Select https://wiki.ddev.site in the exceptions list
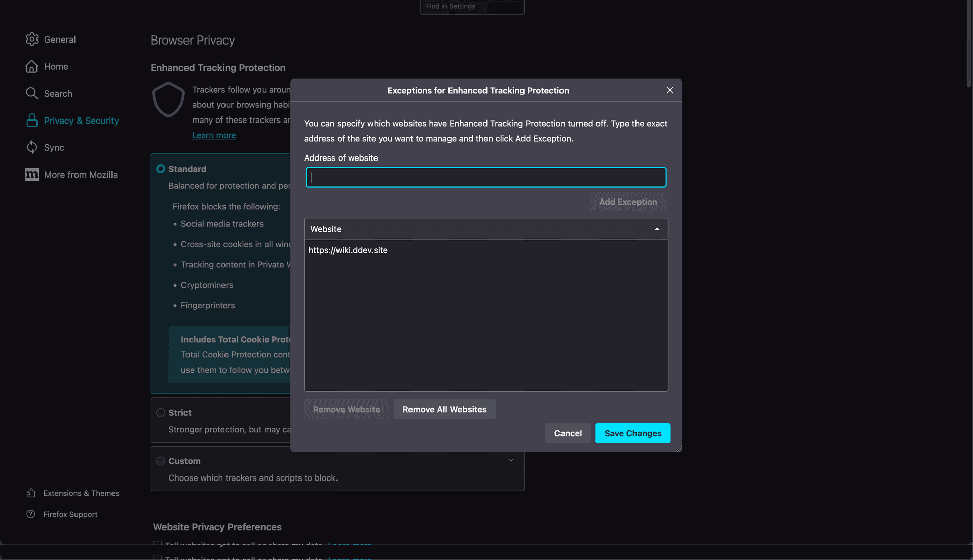Screen dimensions: 973x560 coord(348,250)
